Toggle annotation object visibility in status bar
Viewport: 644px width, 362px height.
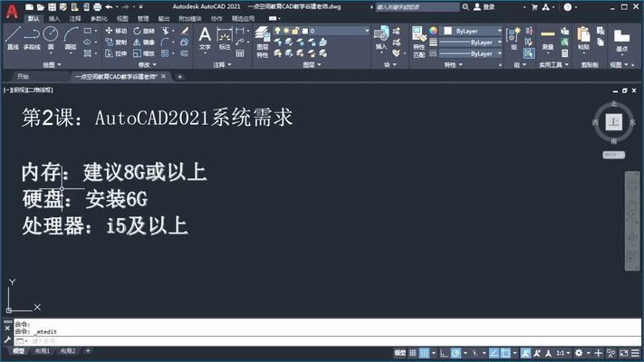525,353
